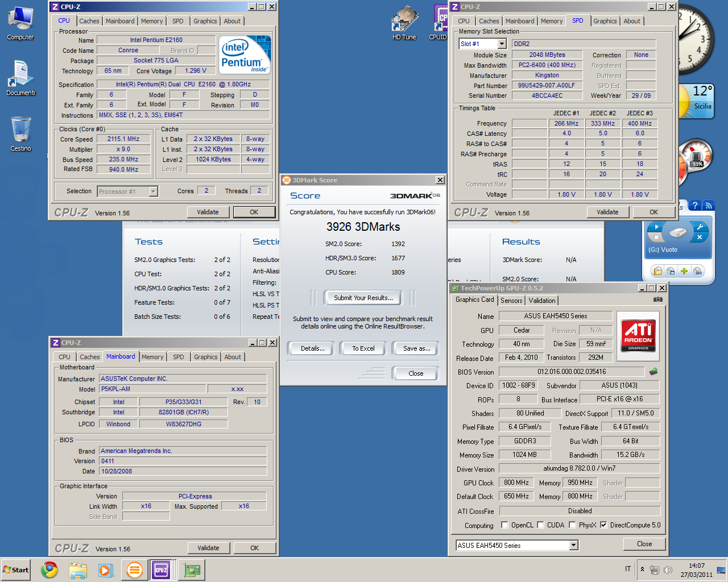Click the stop button in drive gadget
Screen dimensions: 728x582
[656, 237]
